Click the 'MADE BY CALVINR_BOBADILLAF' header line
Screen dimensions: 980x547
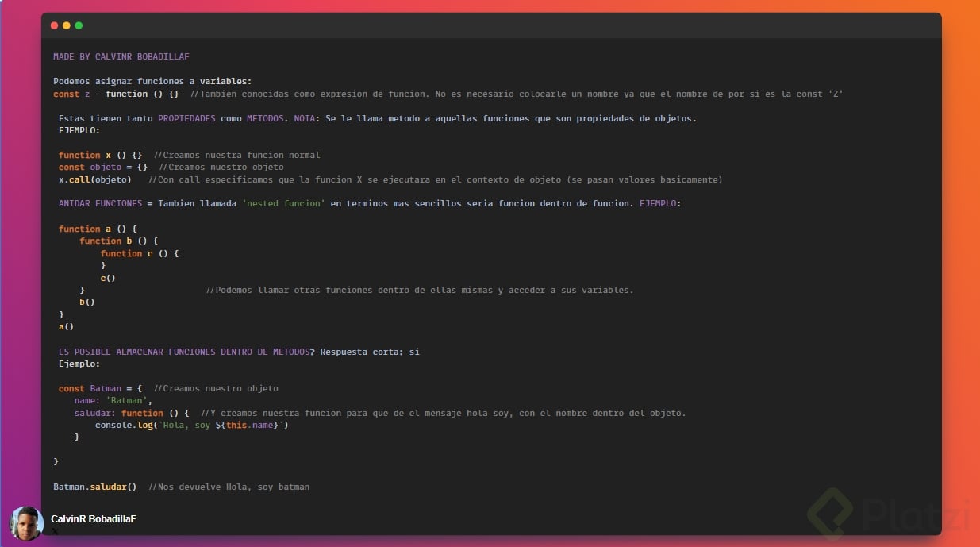click(x=121, y=57)
